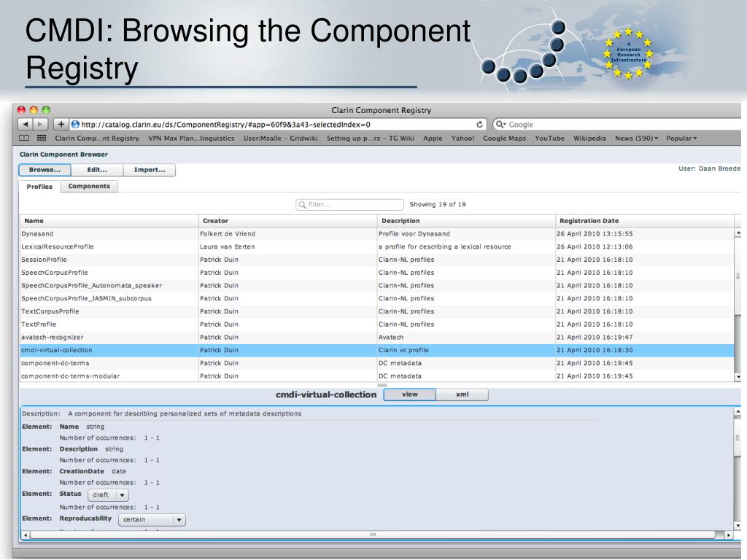
Task: Select SpeechCorpusProfile_JASMIN_subcorpus row
Action: pos(376,298)
